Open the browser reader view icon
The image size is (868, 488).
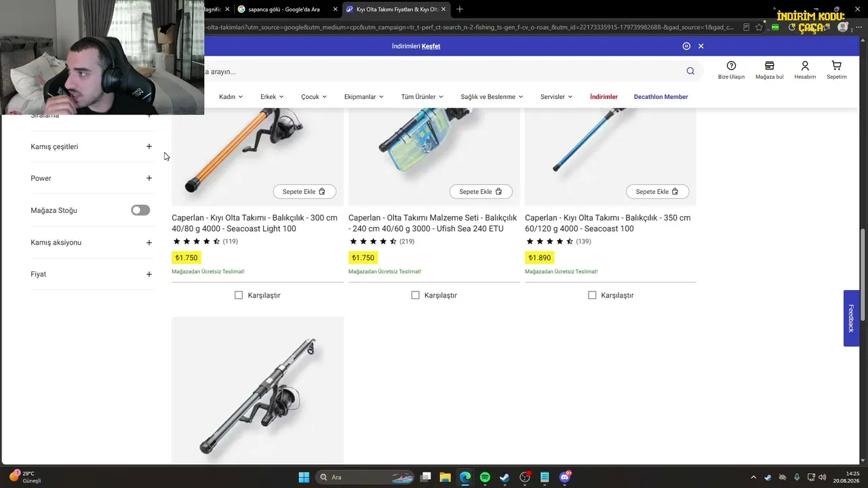coord(746,27)
